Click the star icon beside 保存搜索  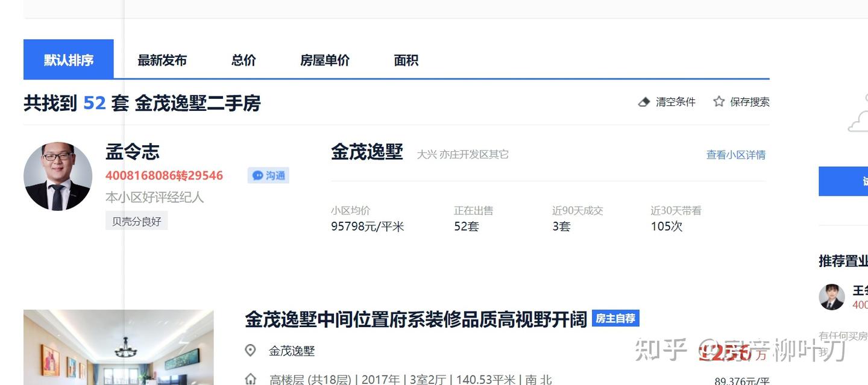(x=719, y=102)
